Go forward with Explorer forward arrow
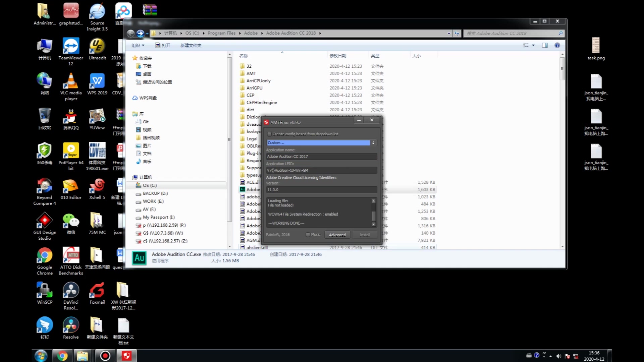The height and width of the screenshot is (362, 644). (140, 33)
